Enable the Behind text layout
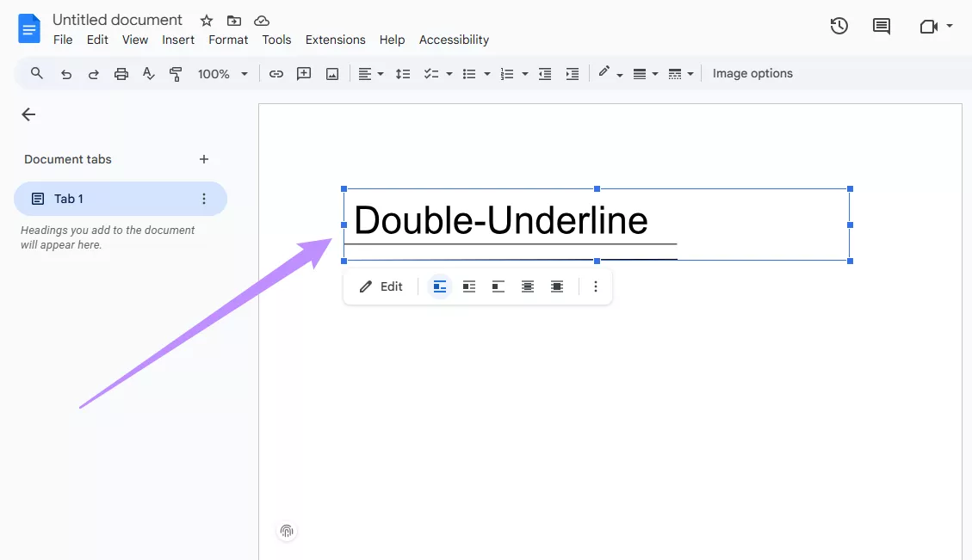 (528, 286)
